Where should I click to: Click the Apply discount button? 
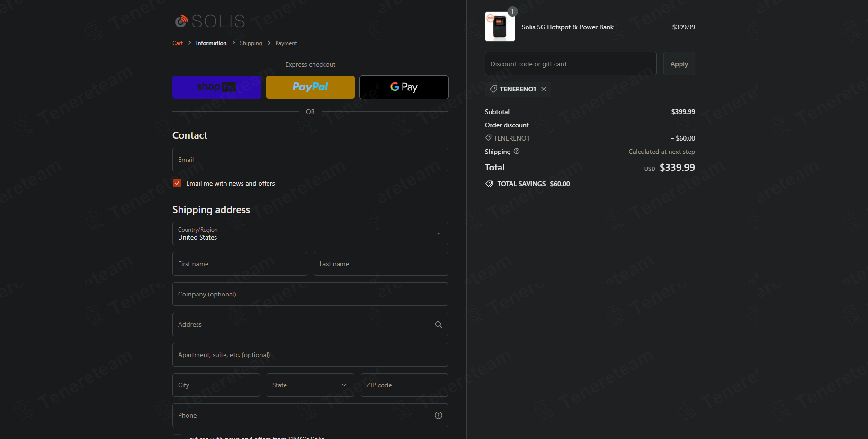pos(679,63)
